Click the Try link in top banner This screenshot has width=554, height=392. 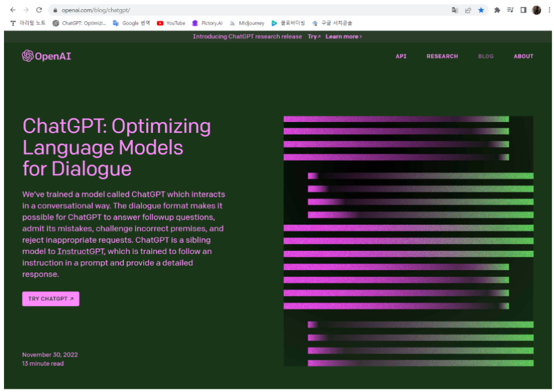(314, 37)
